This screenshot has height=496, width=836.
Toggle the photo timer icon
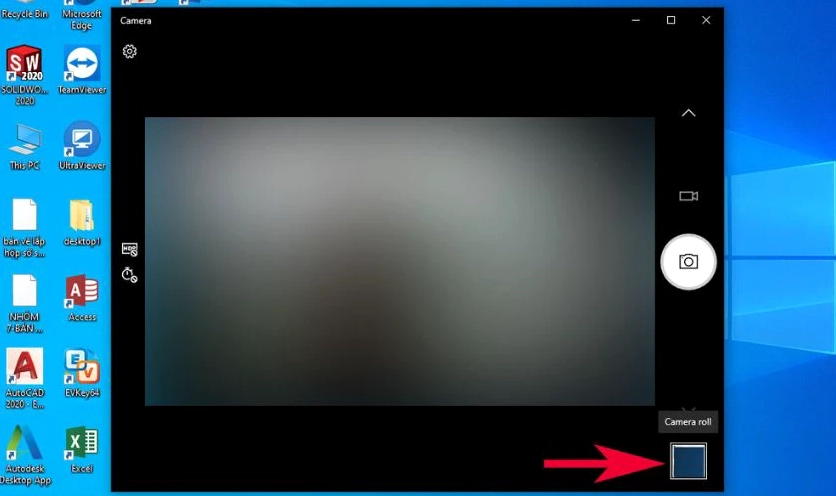pos(130,275)
